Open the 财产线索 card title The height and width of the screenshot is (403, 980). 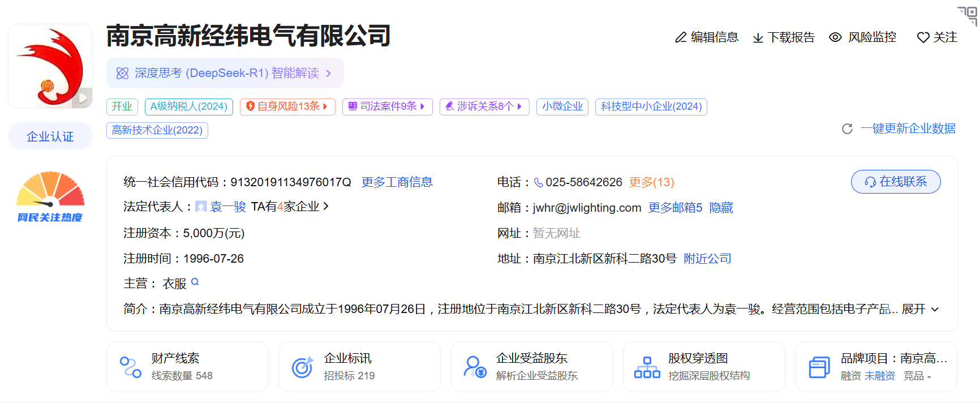pyautogui.click(x=175, y=358)
